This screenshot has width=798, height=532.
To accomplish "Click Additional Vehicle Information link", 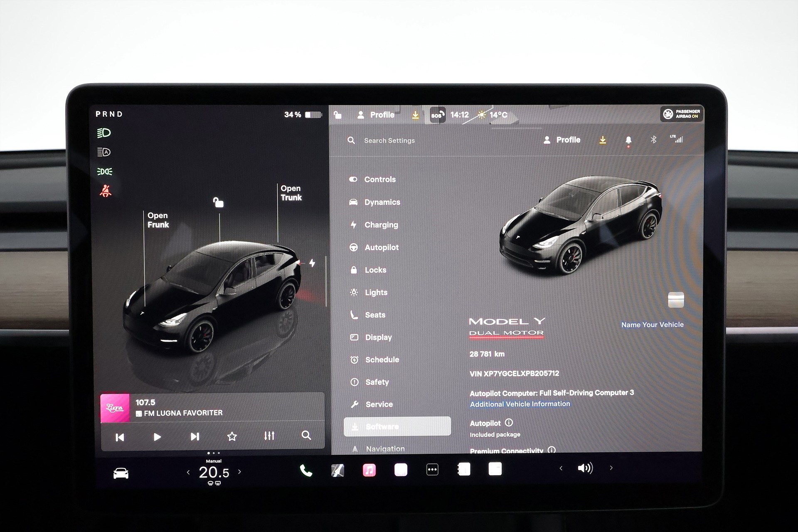I will 520,404.
